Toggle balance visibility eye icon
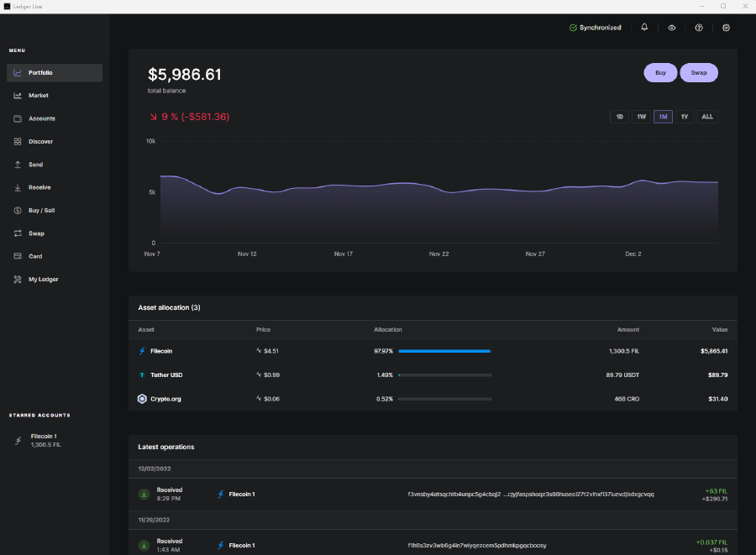The width and height of the screenshot is (756, 555). [x=672, y=28]
